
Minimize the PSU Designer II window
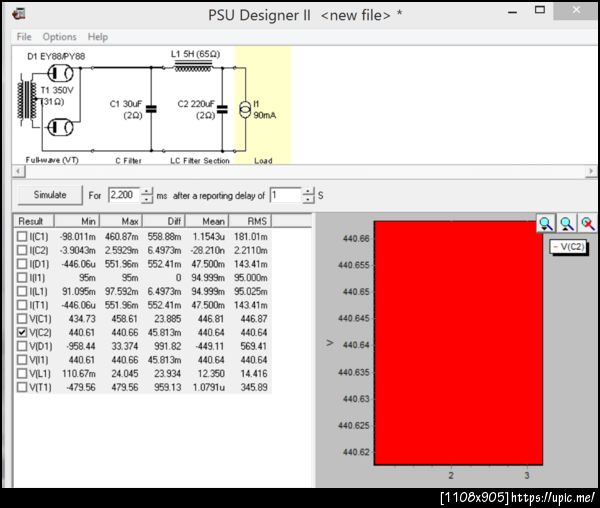512,11
